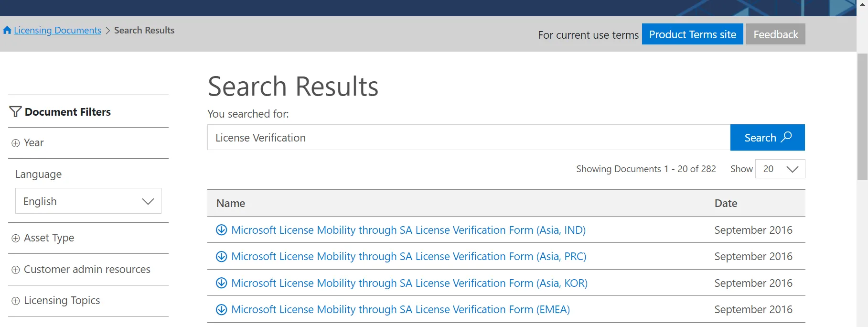868x327 pixels.
Task: Click 'For current use terms' text
Action: [588, 35]
